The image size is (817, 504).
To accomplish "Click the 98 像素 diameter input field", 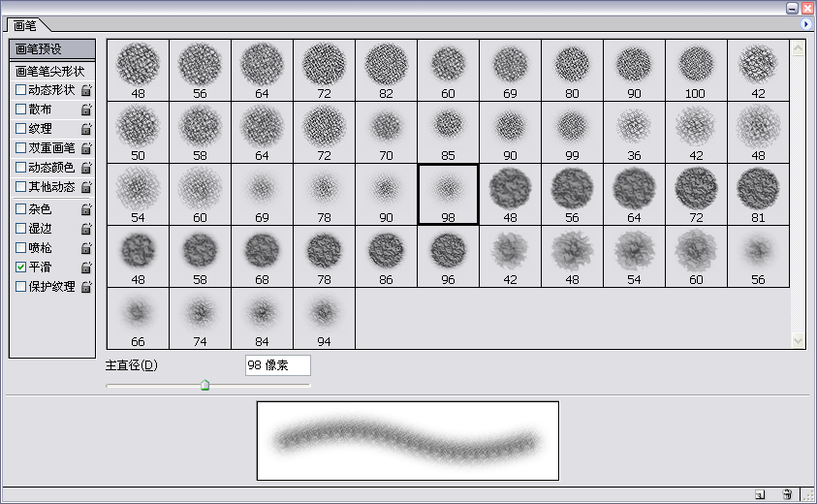I will [x=278, y=365].
